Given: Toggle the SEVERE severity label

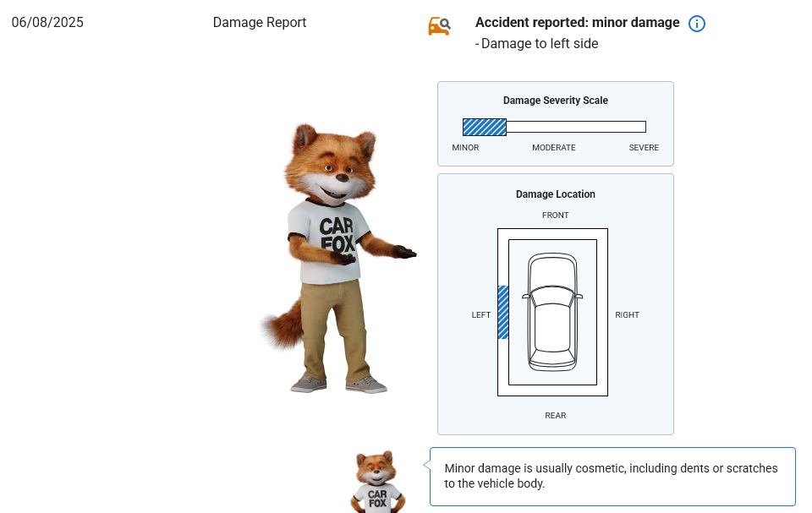Looking at the screenshot, I should (x=644, y=147).
